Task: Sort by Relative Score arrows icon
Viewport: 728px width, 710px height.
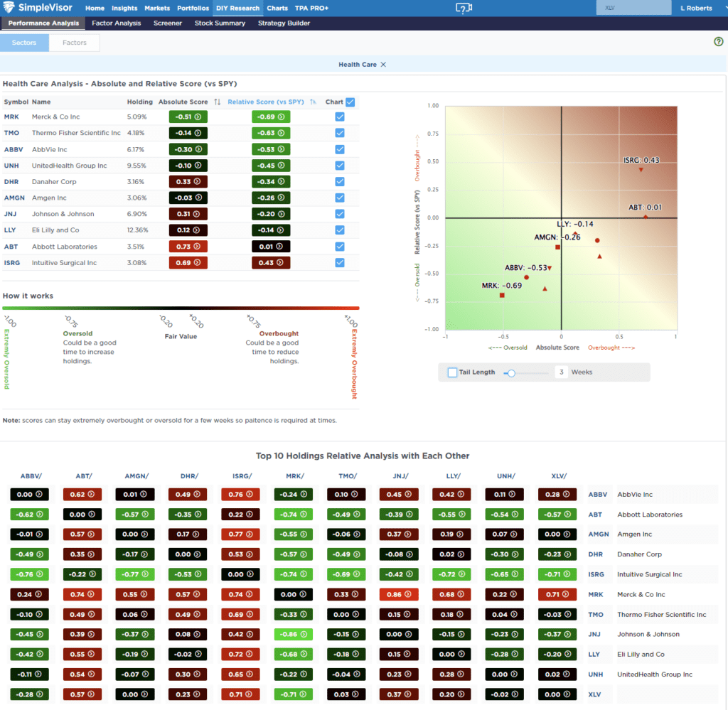Action: [x=313, y=102]
